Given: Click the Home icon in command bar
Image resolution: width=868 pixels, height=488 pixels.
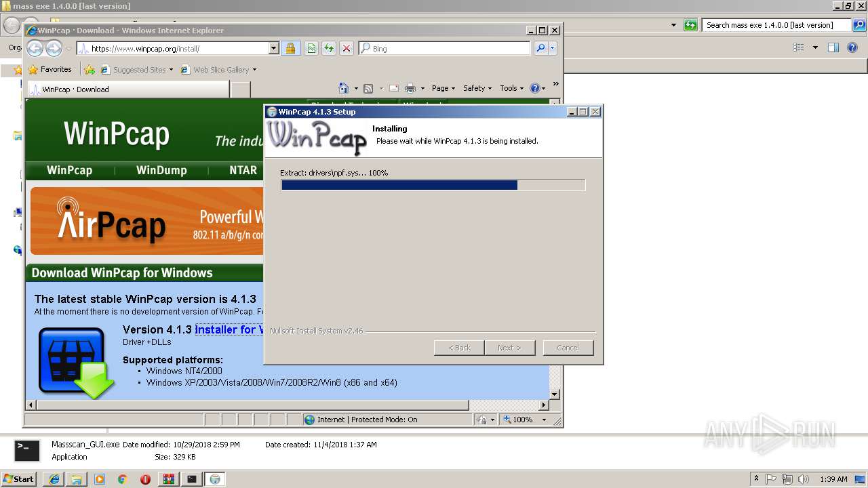Looking at the screenshot, I should point(343,88).
